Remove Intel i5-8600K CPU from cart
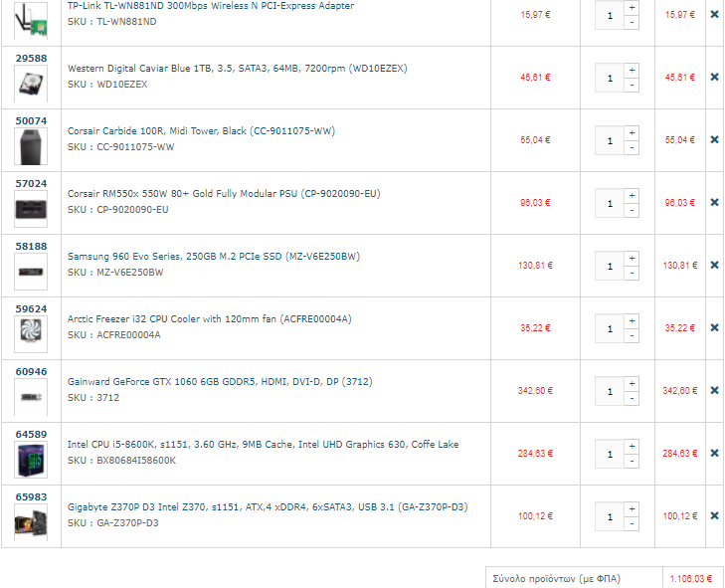The width and height of the screenshot is (725, 588). click(x=714, y=453)
